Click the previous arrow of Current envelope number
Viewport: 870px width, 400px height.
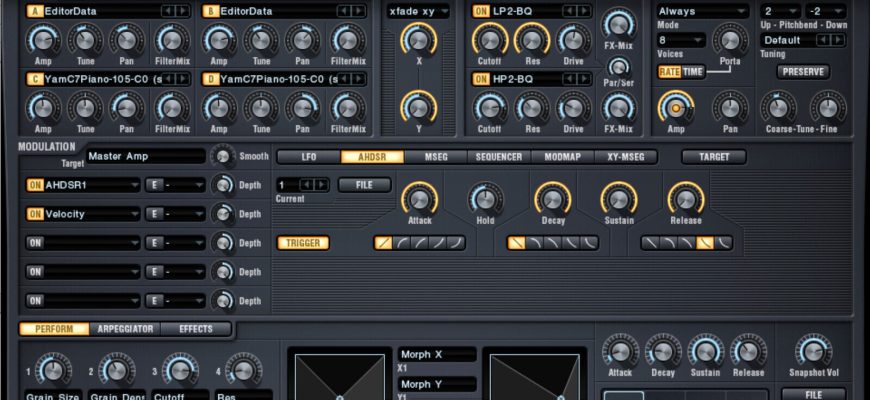[x=307, y=185]
